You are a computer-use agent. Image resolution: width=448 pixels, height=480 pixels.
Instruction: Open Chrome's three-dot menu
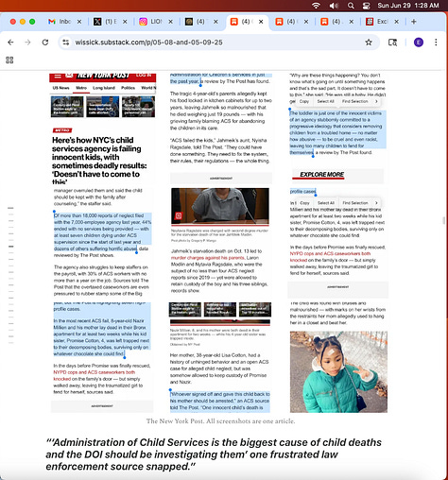click(x=436, y=43)
